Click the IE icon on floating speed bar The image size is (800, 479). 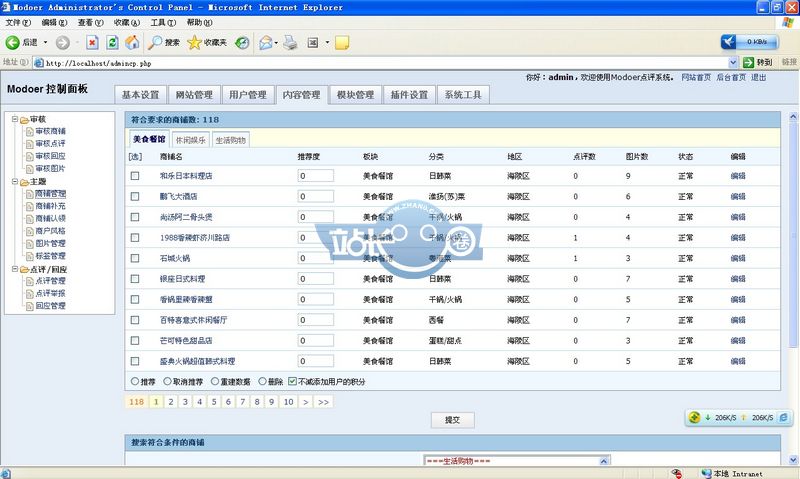pyautogui.click(x=783, y=417)
